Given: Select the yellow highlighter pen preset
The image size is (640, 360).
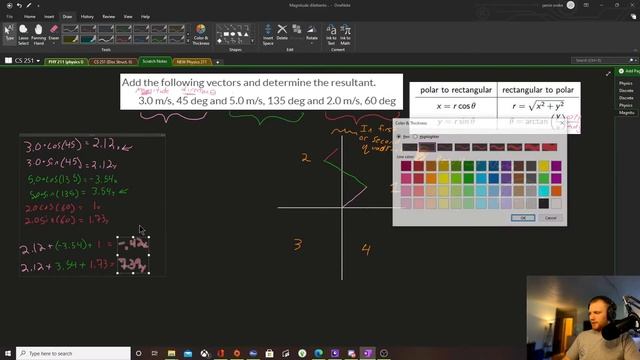Looking at the screenshot, I should pos(71,39).
